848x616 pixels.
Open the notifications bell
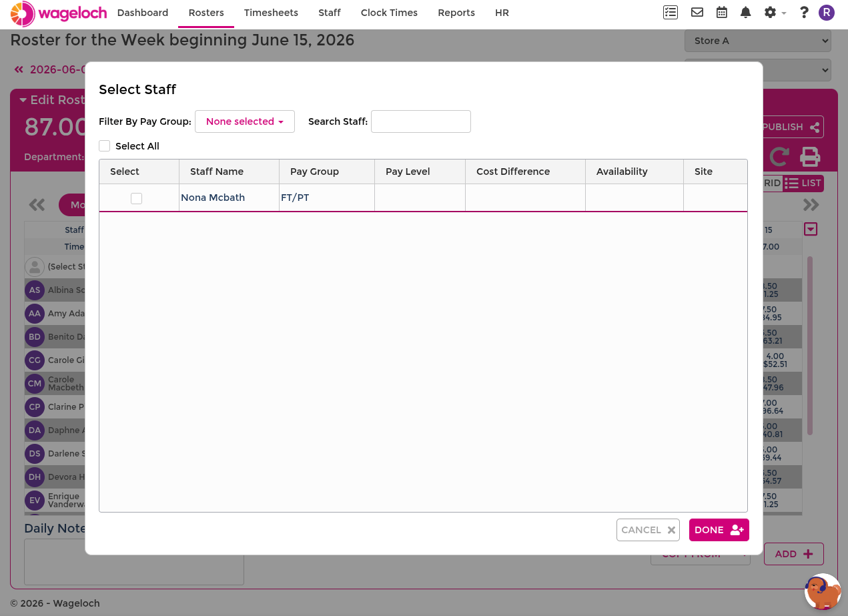pos(746,13)
